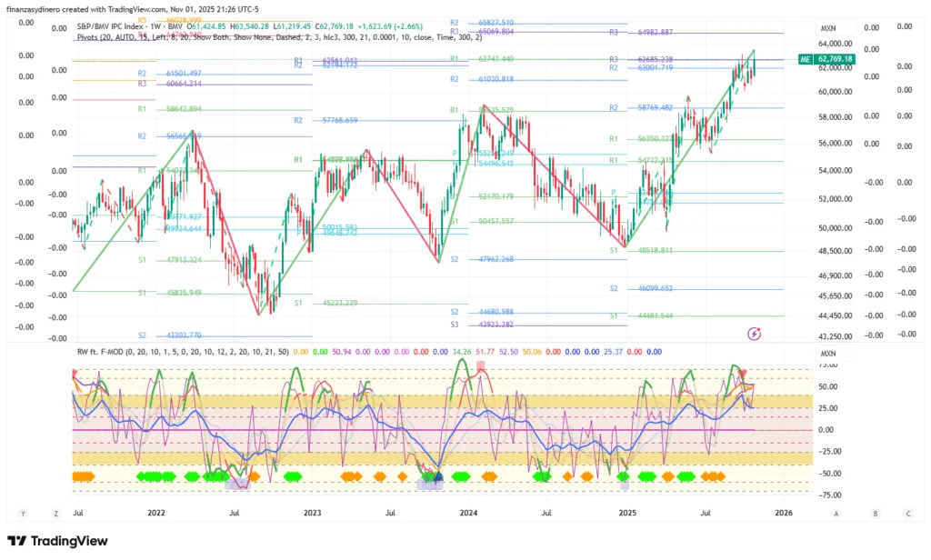Toggle the B scale button

[875, 514]
